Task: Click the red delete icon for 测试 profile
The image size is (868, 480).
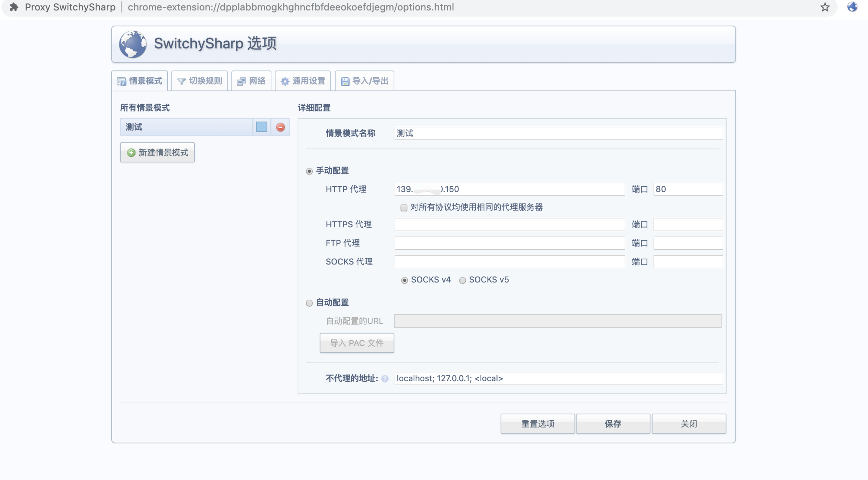Action: tap(280, 127)
